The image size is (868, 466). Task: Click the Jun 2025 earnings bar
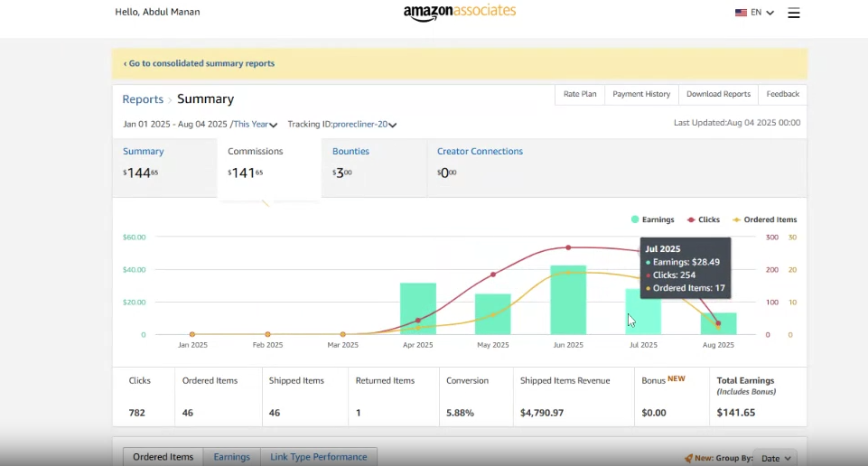coord(568,300)
